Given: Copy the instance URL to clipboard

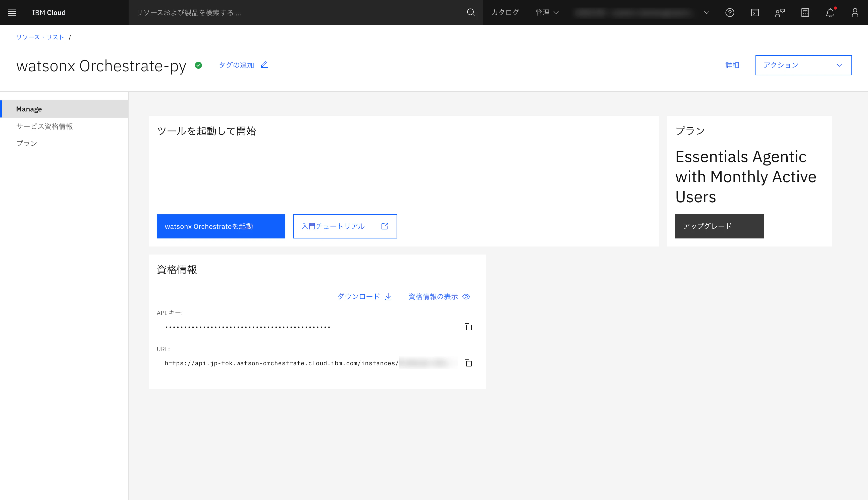Looking at the screenshot, I should 468,363.
